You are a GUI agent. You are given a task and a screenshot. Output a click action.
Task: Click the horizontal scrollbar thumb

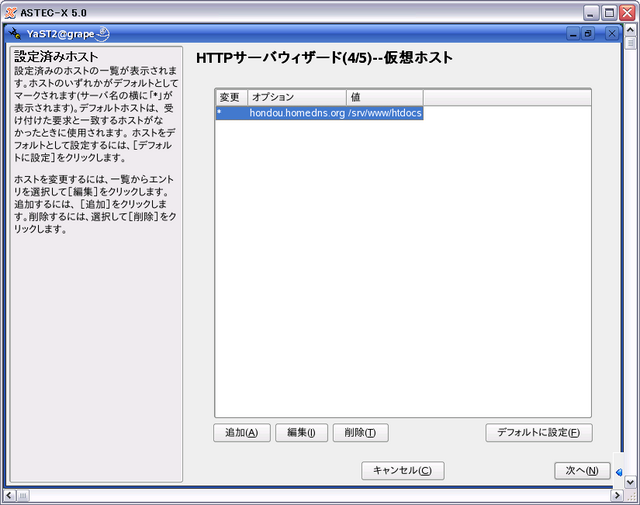coord(23,496)
